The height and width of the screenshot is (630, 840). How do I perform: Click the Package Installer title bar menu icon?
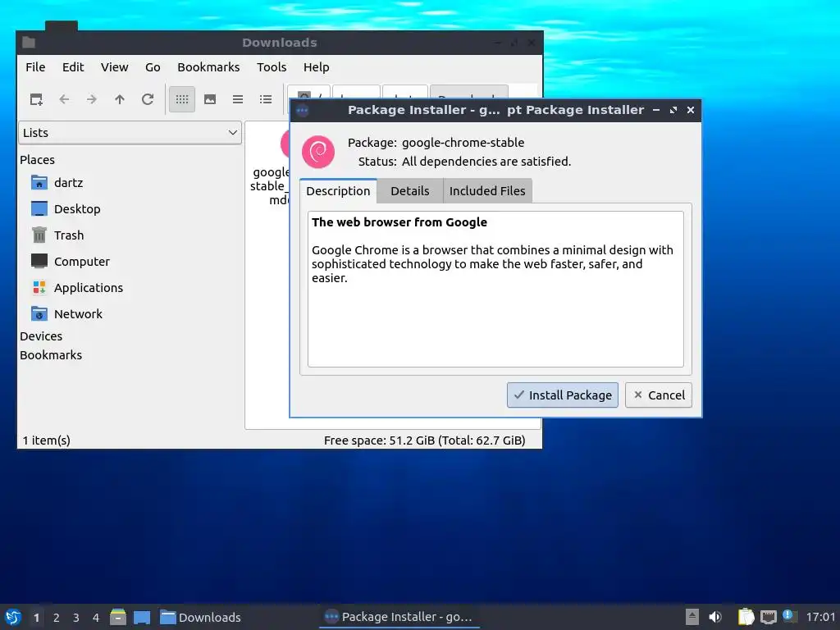click(x=302, y=111)
